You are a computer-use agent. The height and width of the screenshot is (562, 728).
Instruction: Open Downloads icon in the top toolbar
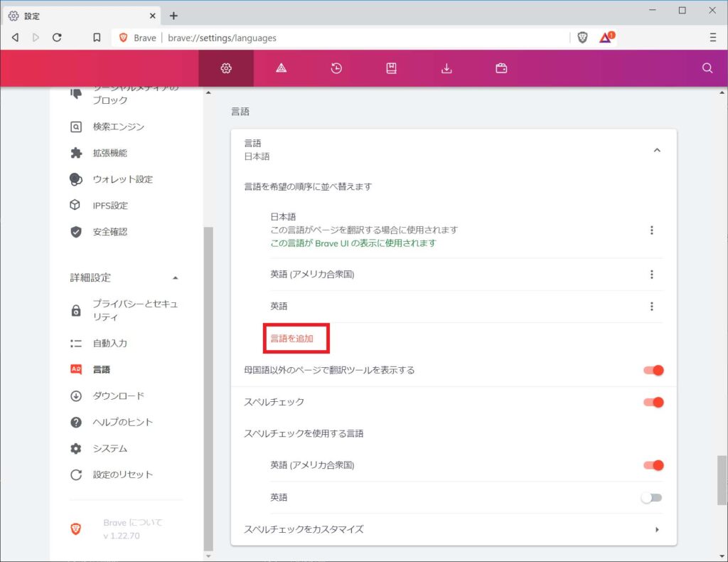pyautogui.click(x=446, y=68)
